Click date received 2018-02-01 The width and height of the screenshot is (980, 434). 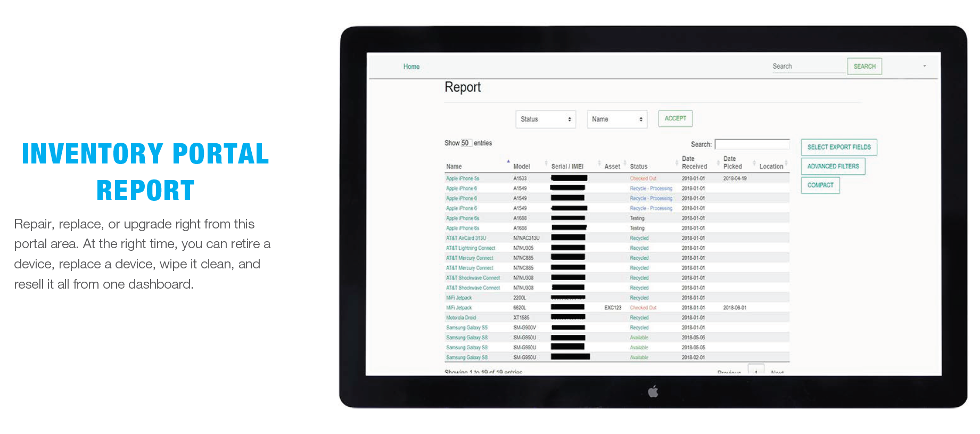[x=693, y=357]
